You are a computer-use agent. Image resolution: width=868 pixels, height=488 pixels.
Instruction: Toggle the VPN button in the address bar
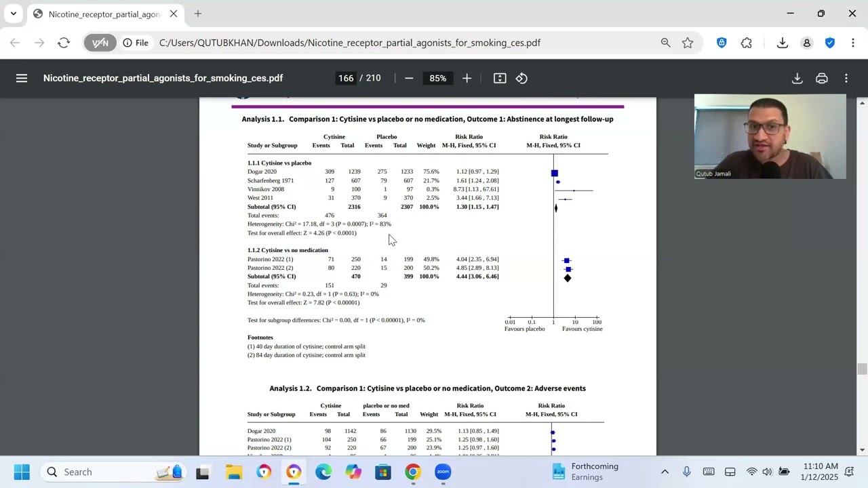[100, 43]
